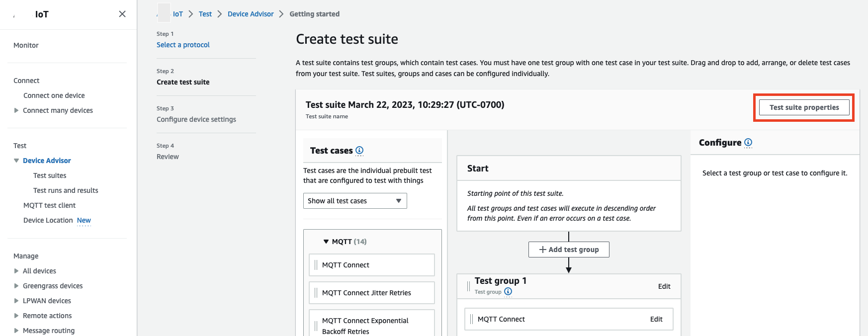Click the info icon under Test group 1

(x=508, y=291)
